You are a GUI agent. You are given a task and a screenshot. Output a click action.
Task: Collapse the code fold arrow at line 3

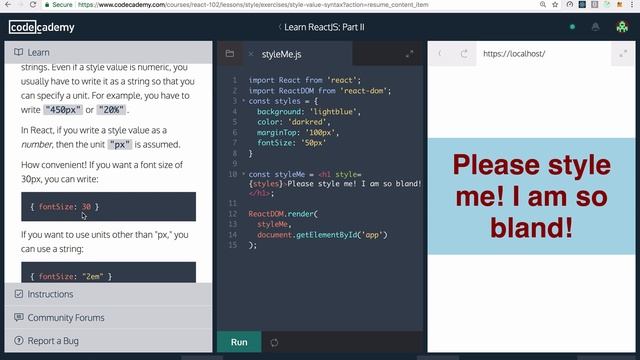point(244,100)
